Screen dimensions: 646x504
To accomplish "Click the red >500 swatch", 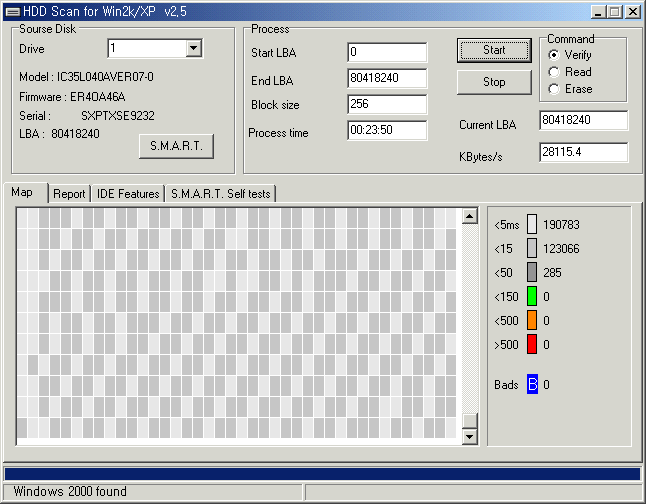I will 532,344.
